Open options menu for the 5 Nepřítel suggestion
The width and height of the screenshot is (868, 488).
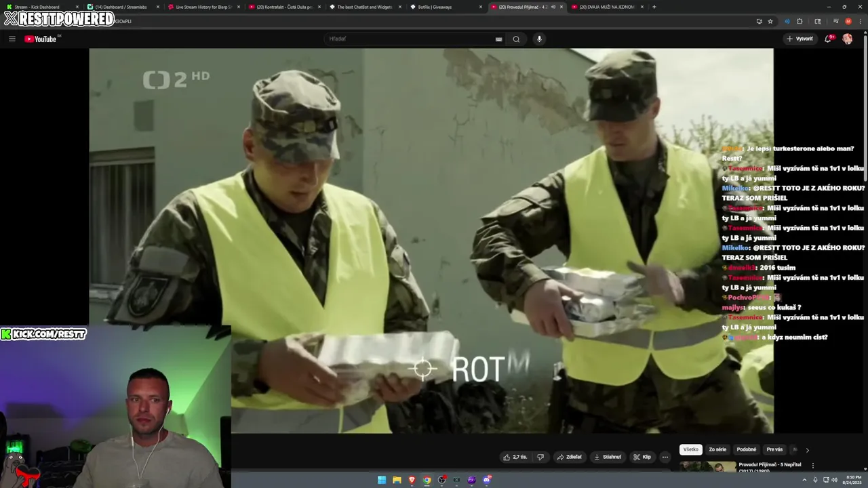pos(813,466)
